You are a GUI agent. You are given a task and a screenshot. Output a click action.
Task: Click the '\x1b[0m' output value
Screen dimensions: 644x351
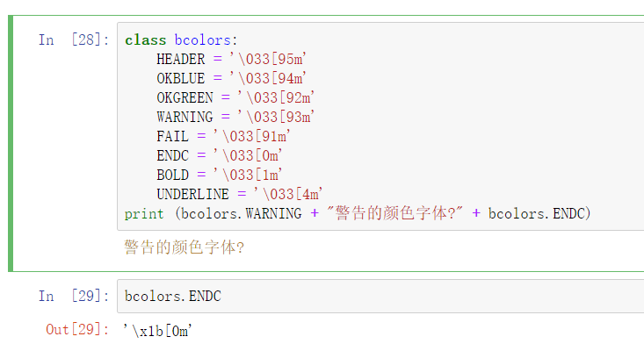coord(158,331)
